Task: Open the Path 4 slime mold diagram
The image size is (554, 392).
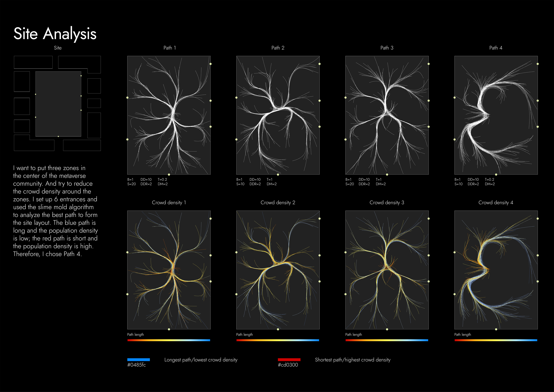Action: (x=496, y=115)
